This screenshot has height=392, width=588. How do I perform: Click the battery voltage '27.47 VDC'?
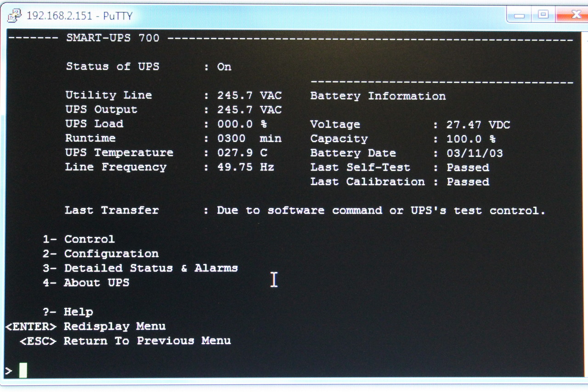[x=478, y=125]
